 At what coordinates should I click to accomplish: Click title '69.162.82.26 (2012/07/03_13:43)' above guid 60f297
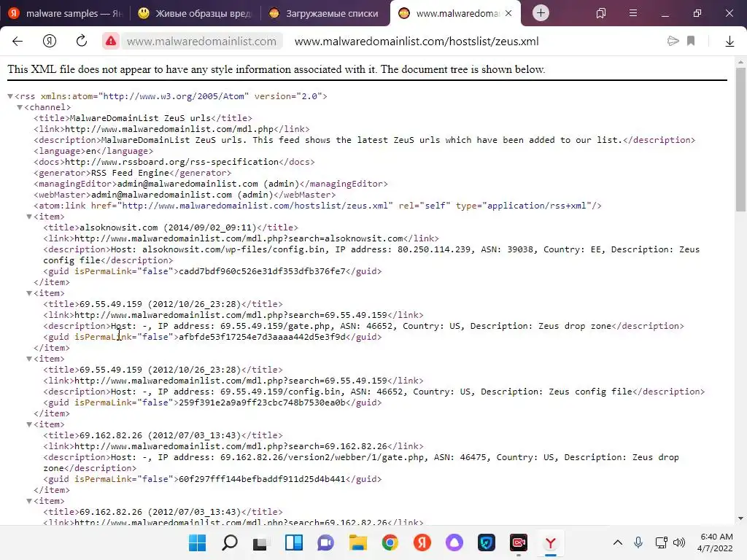pyautogui.click(x=160, y=435)
